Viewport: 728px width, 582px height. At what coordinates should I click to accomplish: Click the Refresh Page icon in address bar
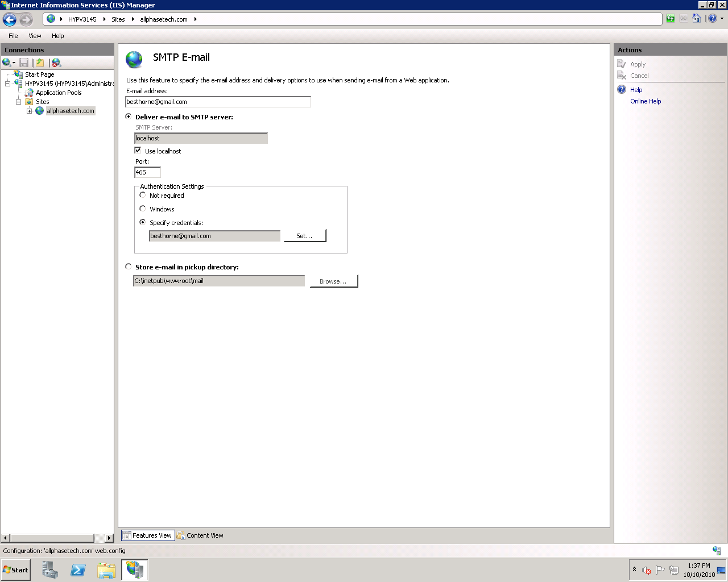click(x=671, y=19)
